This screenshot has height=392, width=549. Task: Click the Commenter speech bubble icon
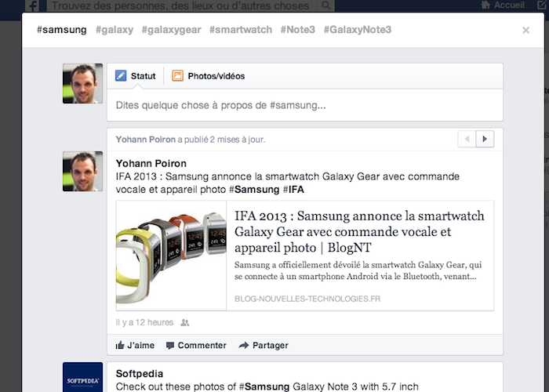(x=170, y=345)
